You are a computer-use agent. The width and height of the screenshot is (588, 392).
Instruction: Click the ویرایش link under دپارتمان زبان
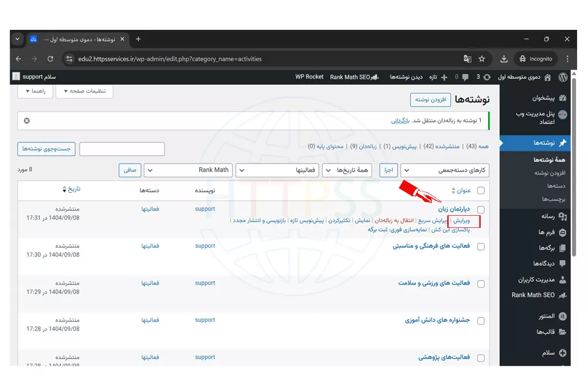pos(461,220)
